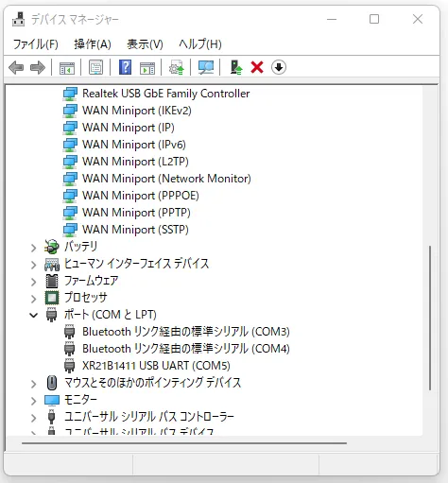Select WAN Miniport (L2TP) entry
The image size is (448, 483).
click(135, 162)
